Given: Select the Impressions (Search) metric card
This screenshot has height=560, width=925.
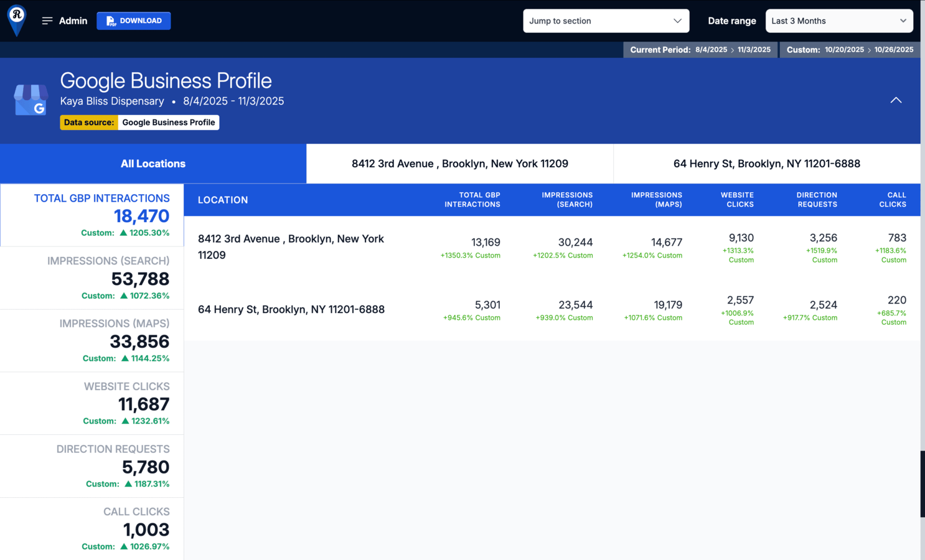Looking at the screenshot, I should (x=92, y=278).
